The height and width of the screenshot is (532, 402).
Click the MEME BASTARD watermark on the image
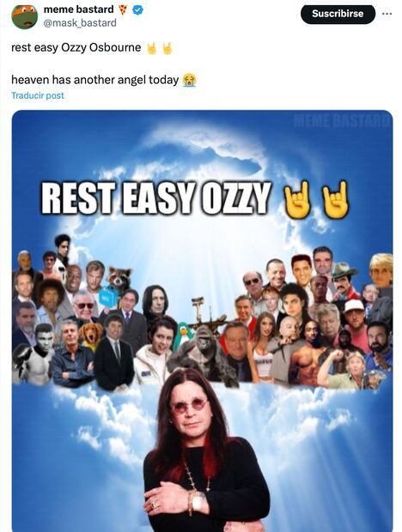pyautogui.click(x=340, y=121)
